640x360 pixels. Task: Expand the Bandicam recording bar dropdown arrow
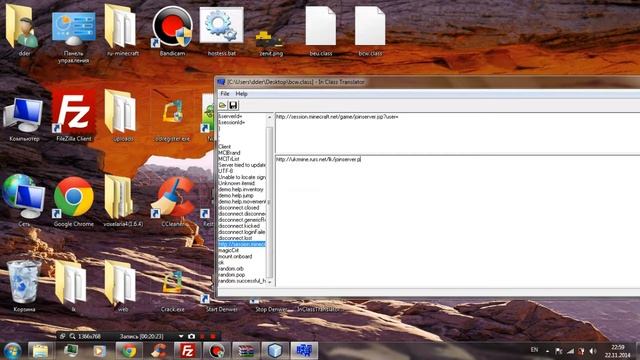(x=181, y=336)
